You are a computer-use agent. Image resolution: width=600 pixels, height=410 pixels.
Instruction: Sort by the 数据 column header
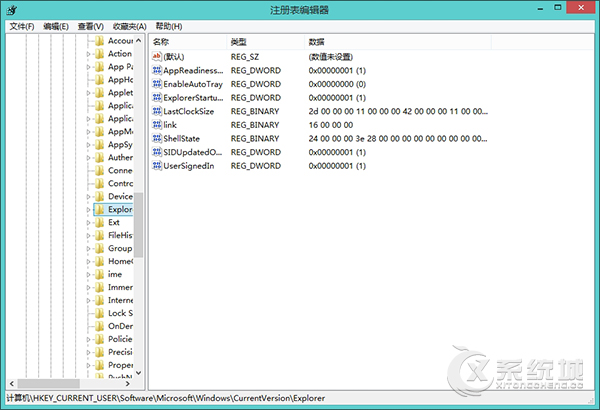click(x=398, y=42)
